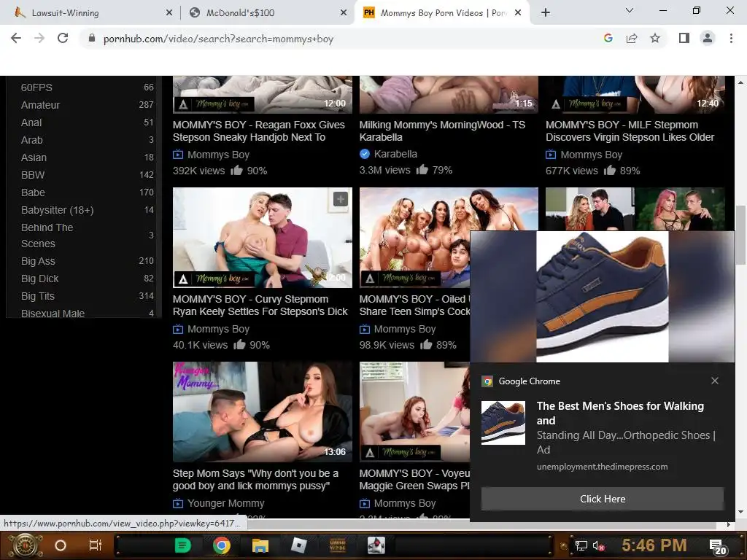Open the green document app on taskbar
This screenshot has height=560, width=747.
pos(182,545)
